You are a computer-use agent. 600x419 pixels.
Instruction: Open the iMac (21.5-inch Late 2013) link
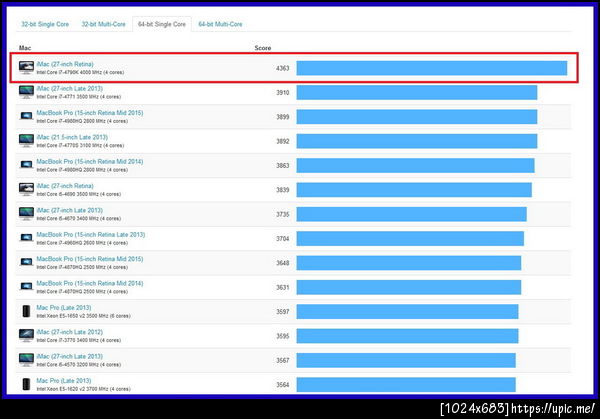pos(72,137)
